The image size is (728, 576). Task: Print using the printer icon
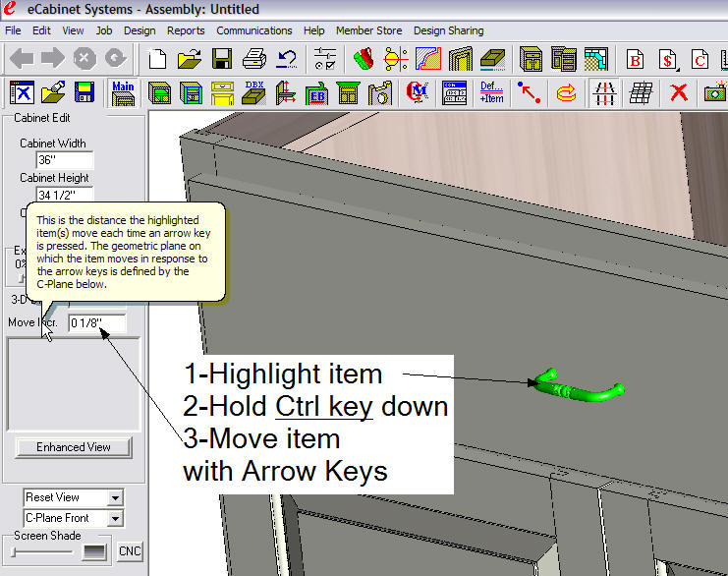tap(253, 59)
